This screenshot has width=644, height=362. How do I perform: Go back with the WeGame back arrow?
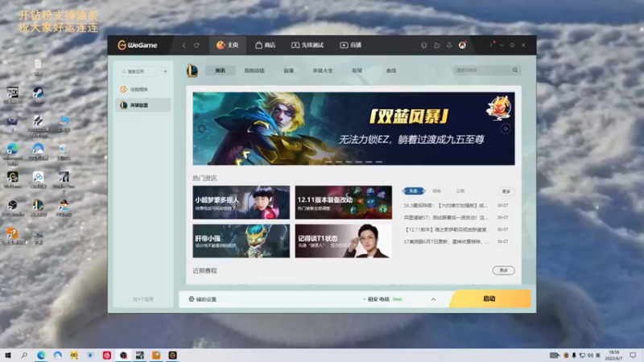click(184, 45)
